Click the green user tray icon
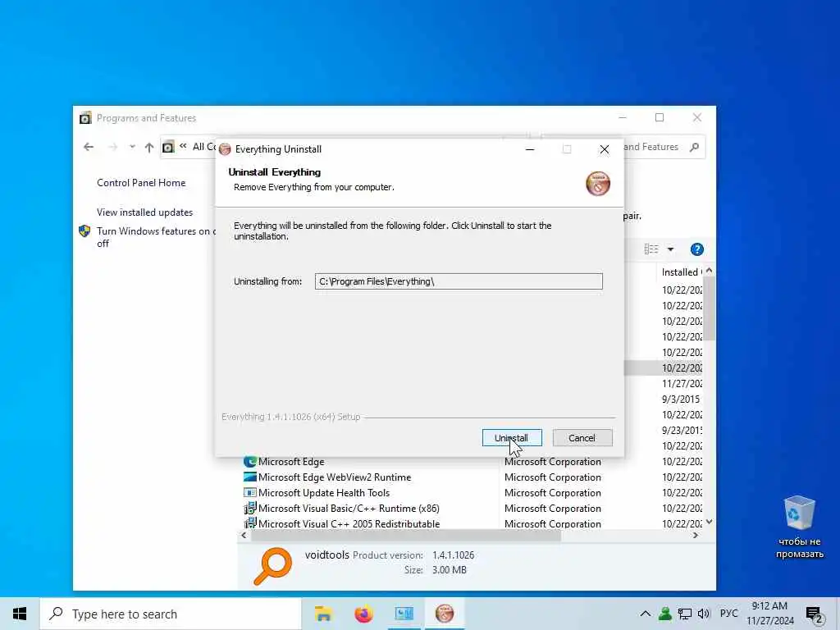Screen dimensions: 840x630 (664, 614)
